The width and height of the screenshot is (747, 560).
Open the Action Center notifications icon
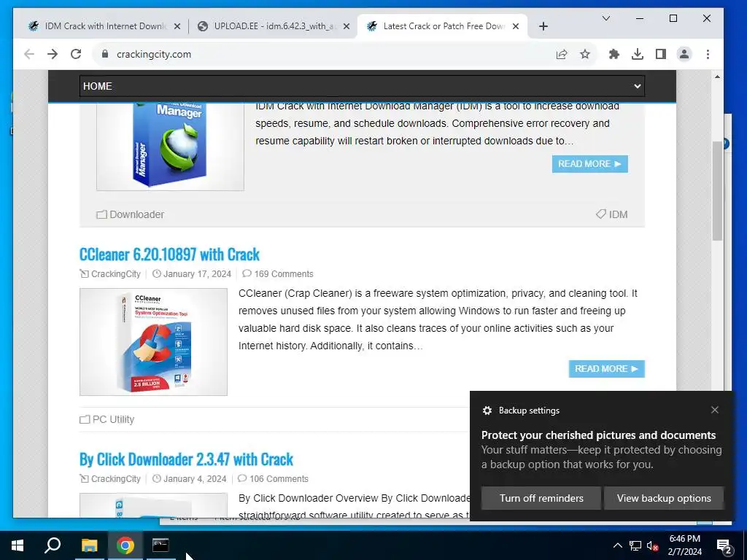coord(724,546)
